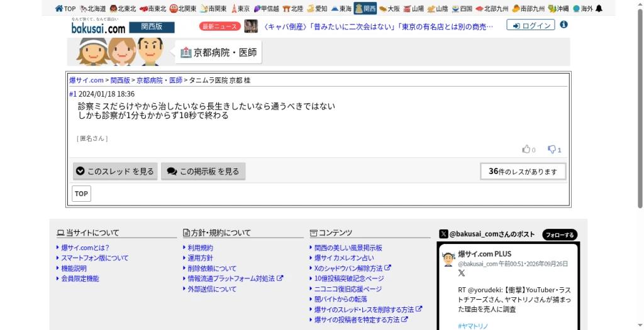Select the 北部九州 region
Viewport: 644px width, 330px height.
click(x=492, y=8)
